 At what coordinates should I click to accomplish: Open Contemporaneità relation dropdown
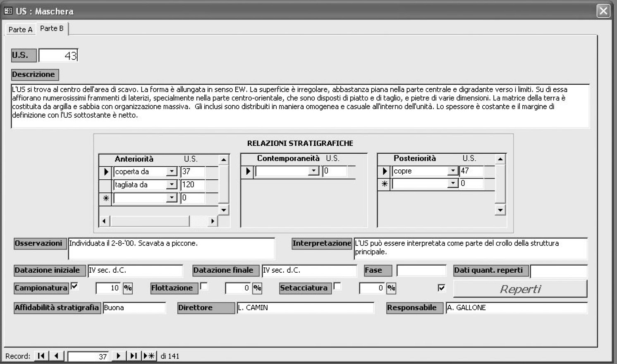[314, 171]
